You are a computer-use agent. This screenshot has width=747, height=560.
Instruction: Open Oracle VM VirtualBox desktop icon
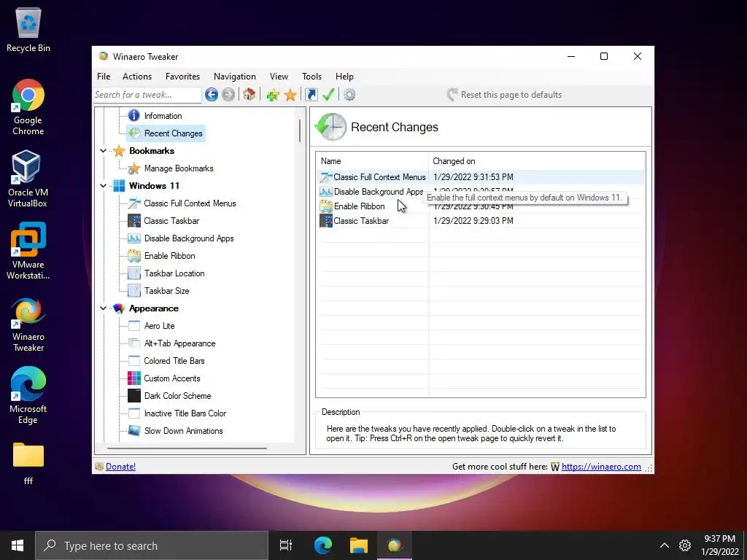(x=28, y=179)
